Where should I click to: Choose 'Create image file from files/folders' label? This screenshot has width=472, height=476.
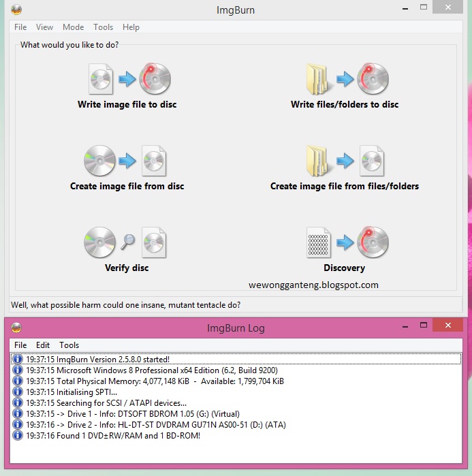point(345,186)
